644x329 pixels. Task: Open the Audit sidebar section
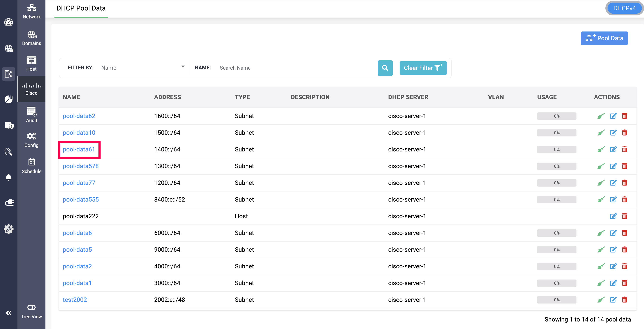pyautogui.click(x=32, y=115)
